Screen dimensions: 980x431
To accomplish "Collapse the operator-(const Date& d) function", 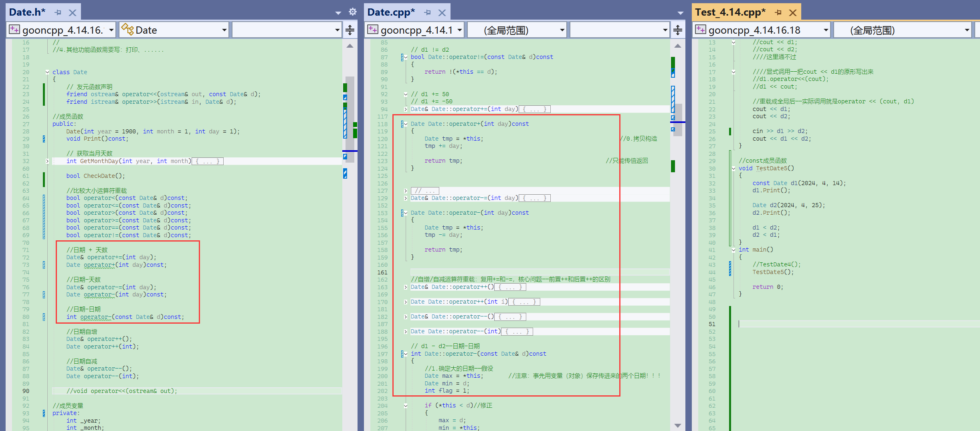I will 406,354.
